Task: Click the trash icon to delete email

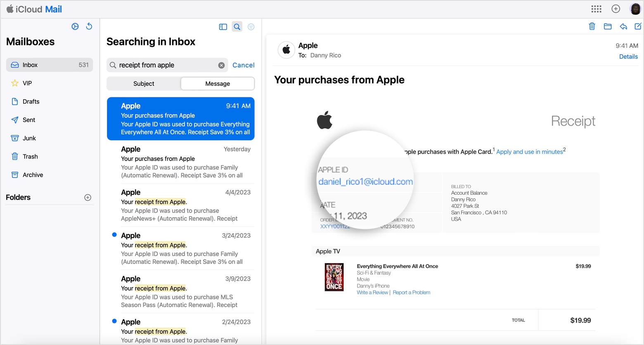Action: [x=592, y=26]
